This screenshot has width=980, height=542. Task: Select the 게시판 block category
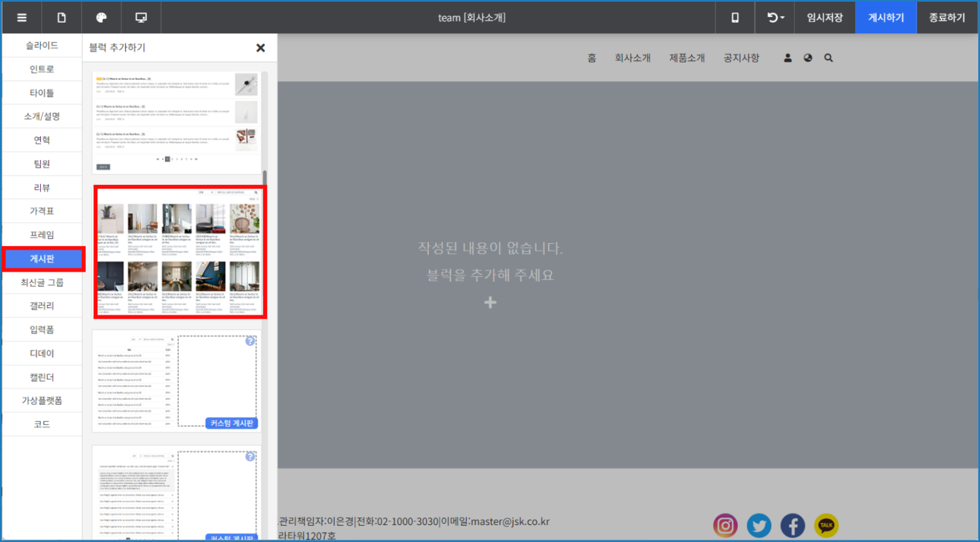coord(43,258)
